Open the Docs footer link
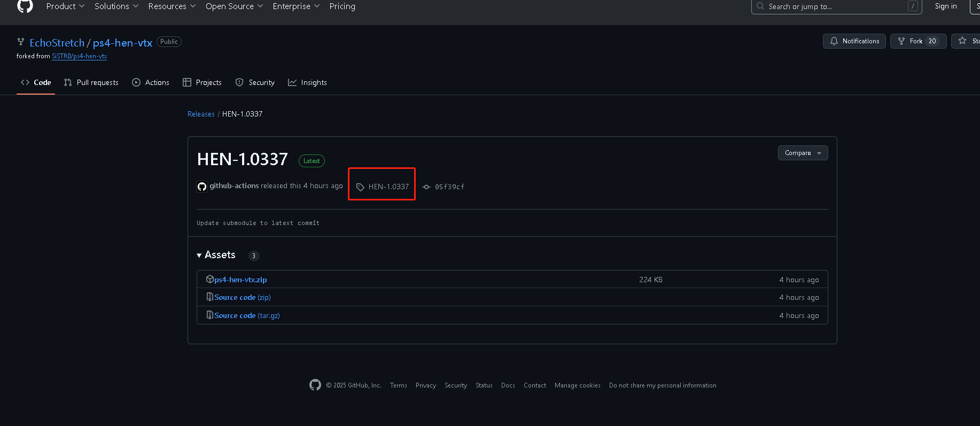 click(x=508, y=385)
